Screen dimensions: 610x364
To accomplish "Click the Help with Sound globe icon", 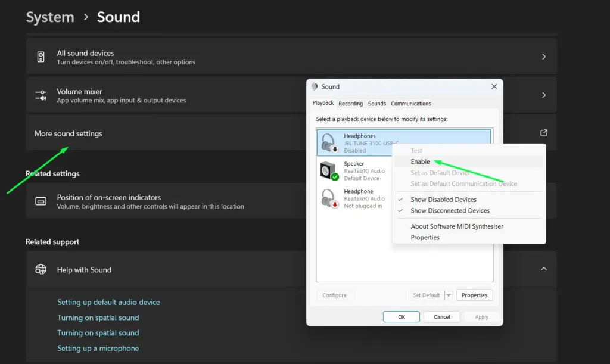I will pyautogui.click(x=41, y=269).
